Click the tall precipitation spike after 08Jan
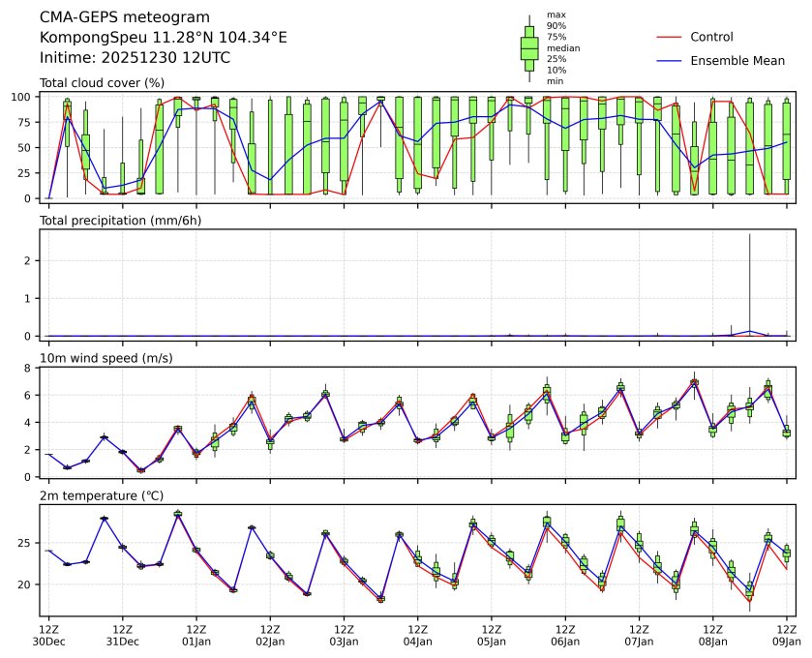The image size is (812, 658). [750, 281]
